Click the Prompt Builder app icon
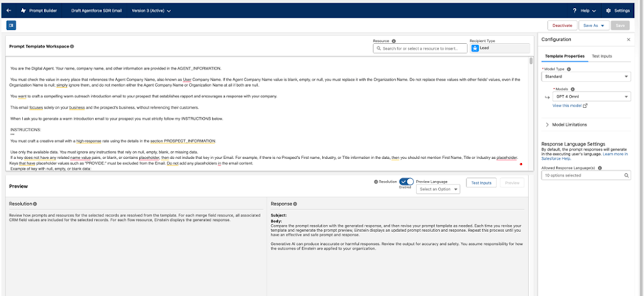This screenshot has width=644, height=296. coord(23,11)
